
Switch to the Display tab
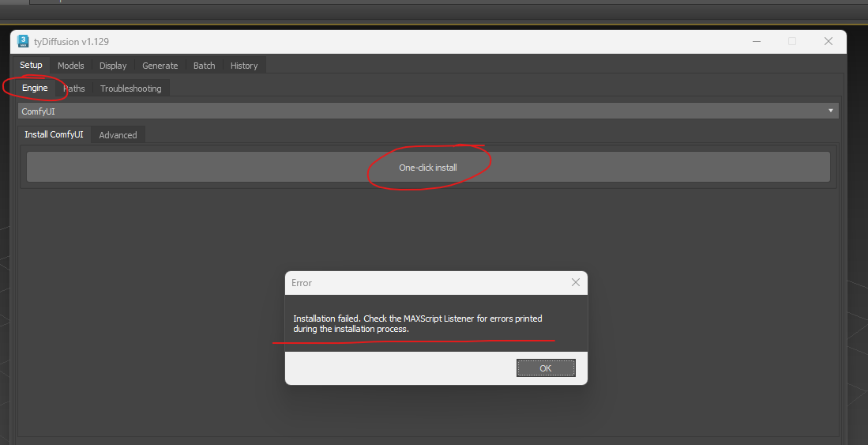(113, 66)
